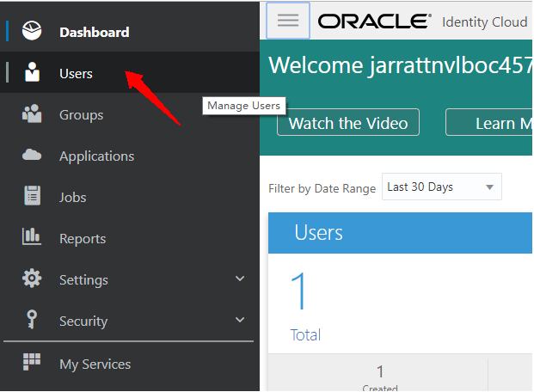The width and height of the screenshot is (534, 392).
Task: Click the Reports bar chart icon
Action: pos(32,238)
